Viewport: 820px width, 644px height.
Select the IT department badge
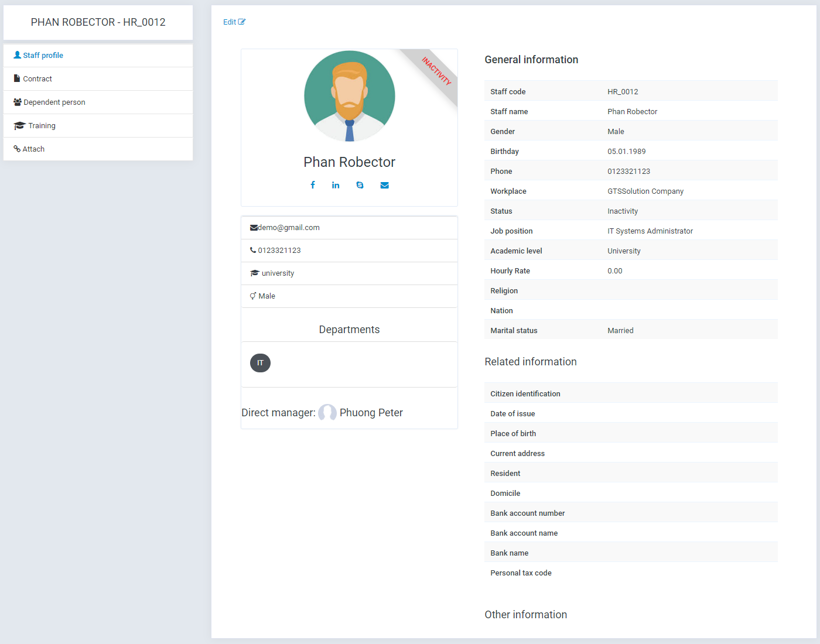[260, 363]
